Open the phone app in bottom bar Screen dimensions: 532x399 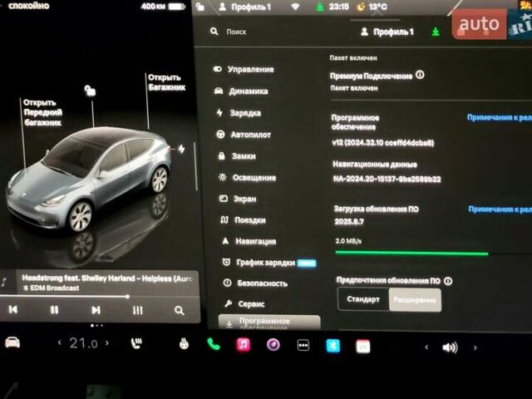click(214, 345)
